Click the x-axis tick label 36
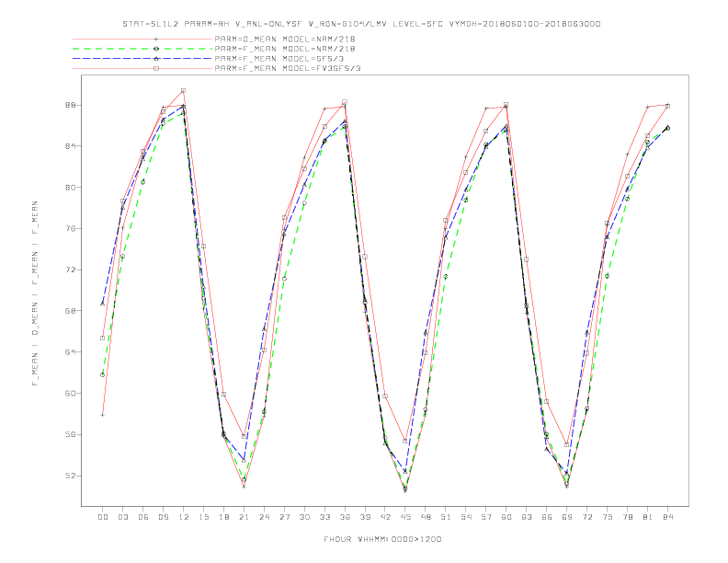Viewport: 728px width, 563px height. click(345, 517)
